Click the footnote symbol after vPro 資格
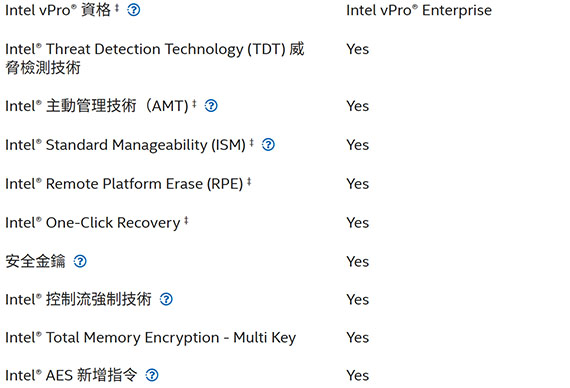This screenshot has width=570, height=388. 117,8
